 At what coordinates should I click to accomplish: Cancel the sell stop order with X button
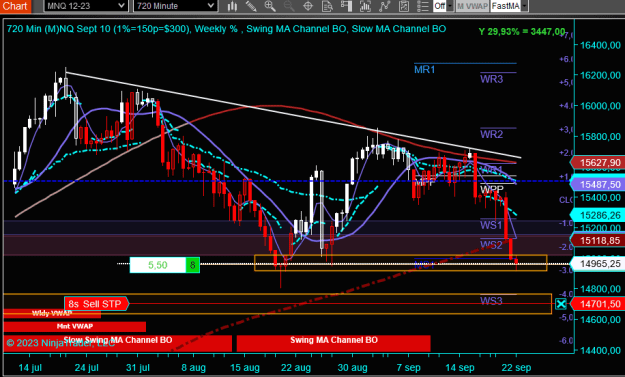tap(561, 304)
